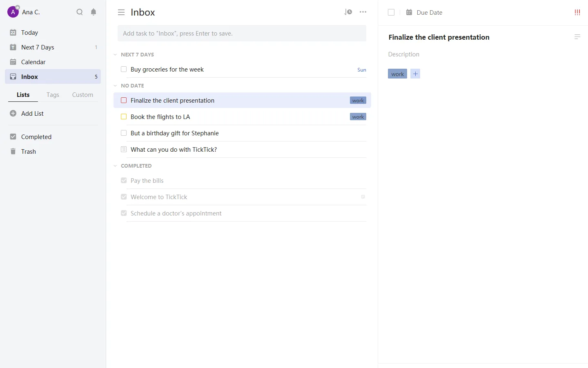Screen dimensions: 588x368
Task: Check off But a birthday gift for Stephanie
Action: click(124, 133)
